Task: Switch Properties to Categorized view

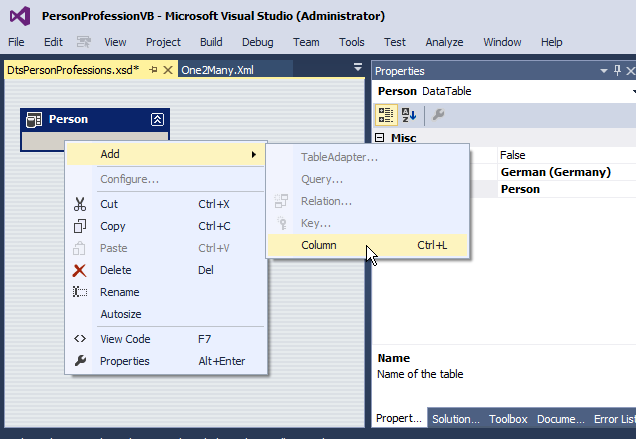Action: (386, 115)
